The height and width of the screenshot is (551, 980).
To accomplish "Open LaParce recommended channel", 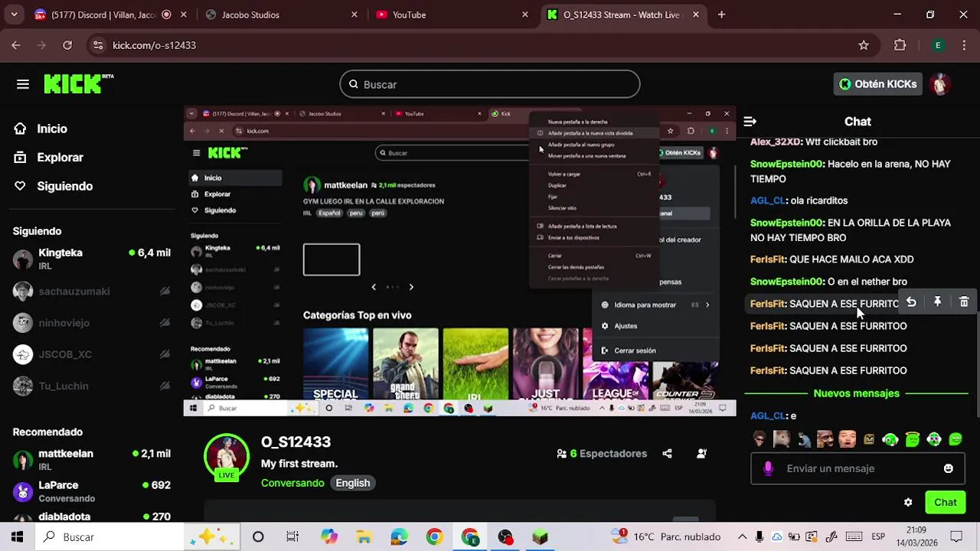I will click(92, 491).
